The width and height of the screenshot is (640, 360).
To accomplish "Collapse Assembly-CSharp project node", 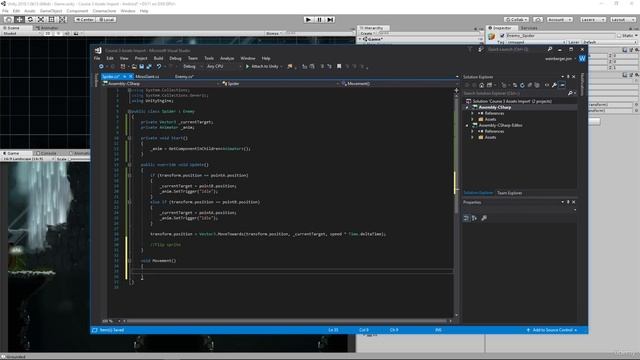I will click(x=467, y=107).
